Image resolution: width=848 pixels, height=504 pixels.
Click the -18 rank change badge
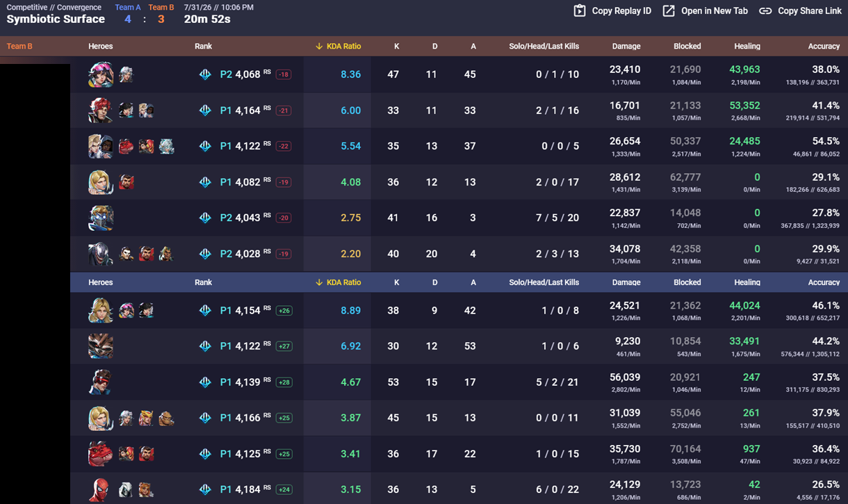tap(283, 74)
